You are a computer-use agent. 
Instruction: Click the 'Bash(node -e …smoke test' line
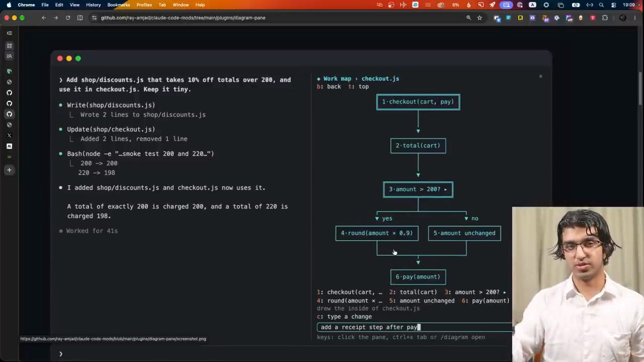click(140, 154)
